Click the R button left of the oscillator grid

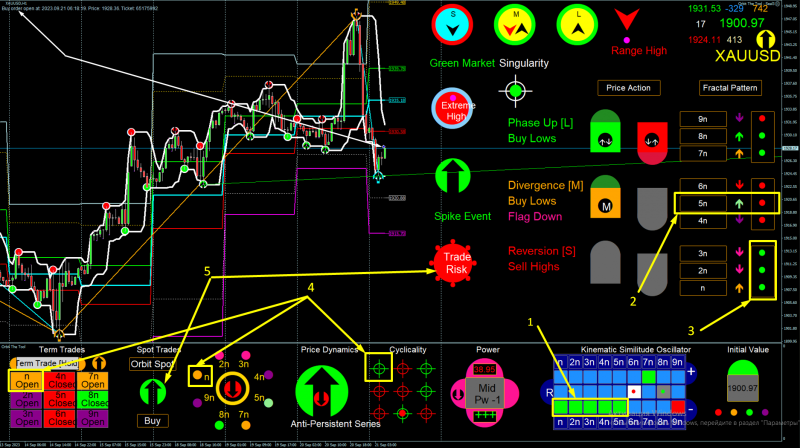point(548,393)
